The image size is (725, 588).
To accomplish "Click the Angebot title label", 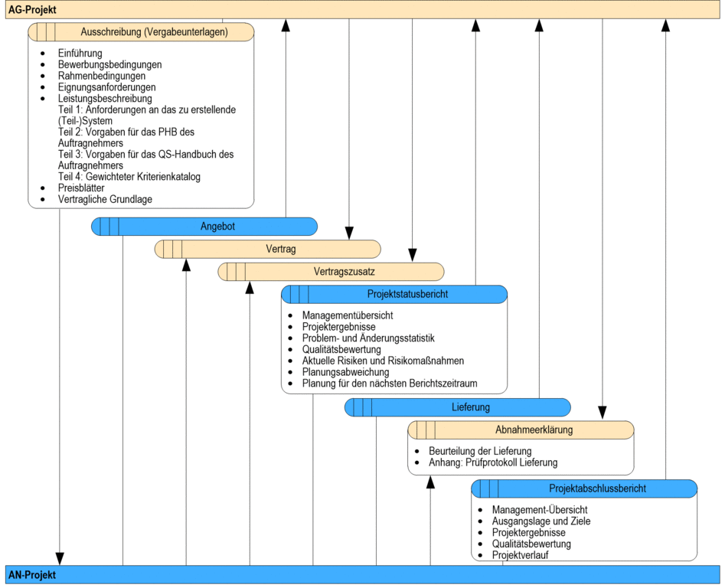I will (x=217, y=227).
